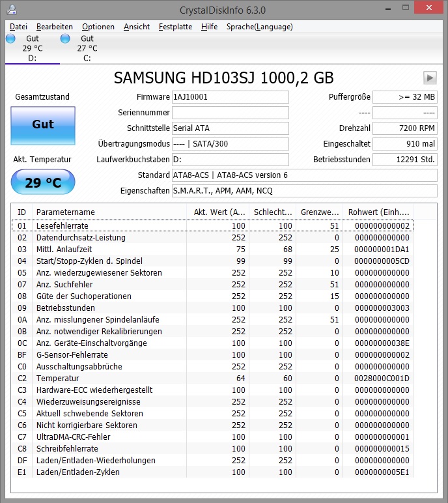Click raw value 000000001DA1
Screen dimensions: 448x503
(382, 250)
